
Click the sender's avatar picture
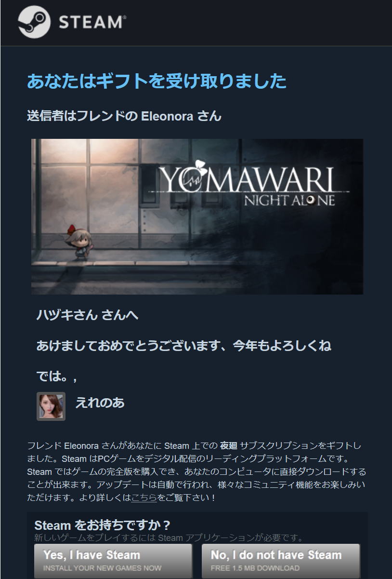pos(51,406)
